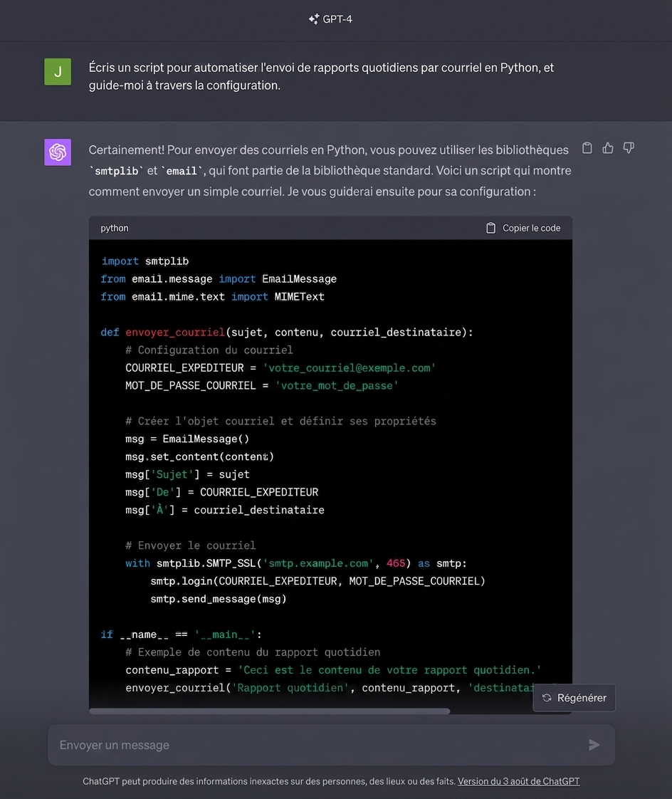The image size is (672, 799).
Task: Click the user prompt text about rapports quotidiens
Action: (321, 76)
